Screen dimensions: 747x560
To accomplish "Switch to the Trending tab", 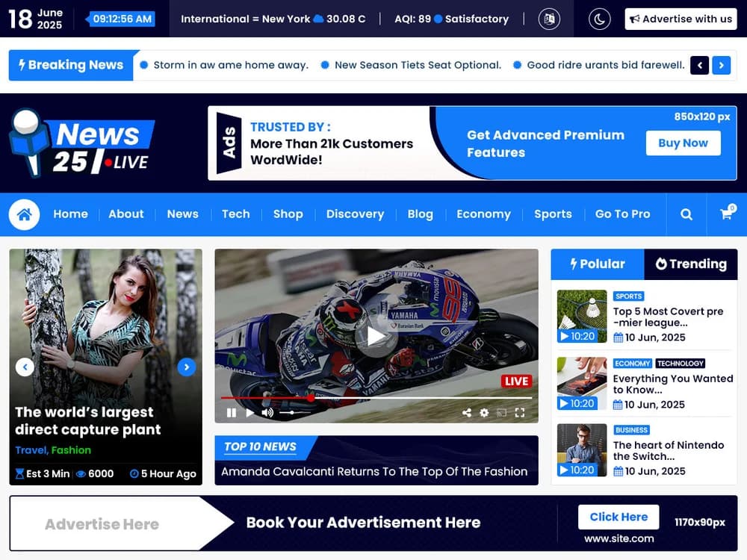I will 691,264.
